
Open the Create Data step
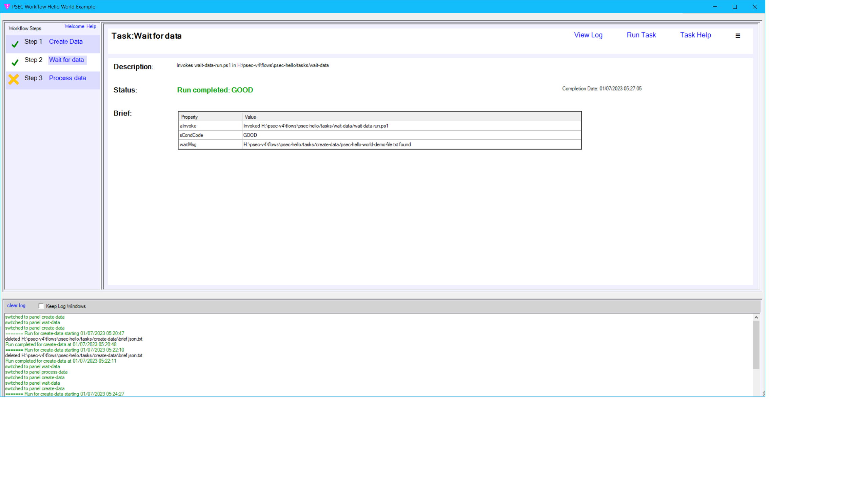click(66, 42)
